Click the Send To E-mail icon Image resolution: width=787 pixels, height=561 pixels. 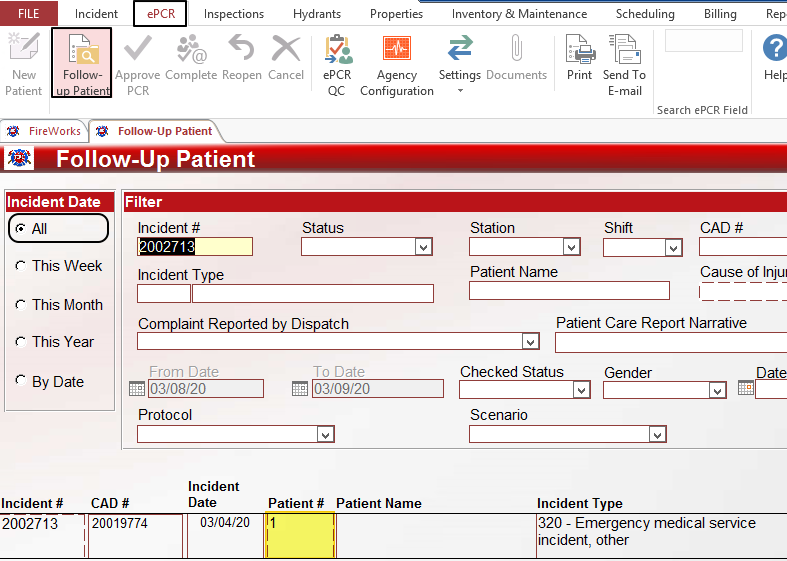tap(625, 49)
